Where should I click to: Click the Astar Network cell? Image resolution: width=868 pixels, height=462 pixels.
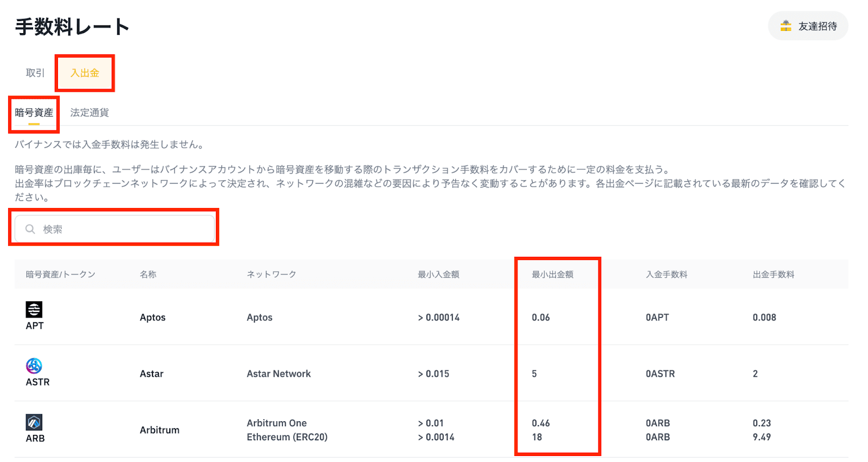[x=279, y=374]
